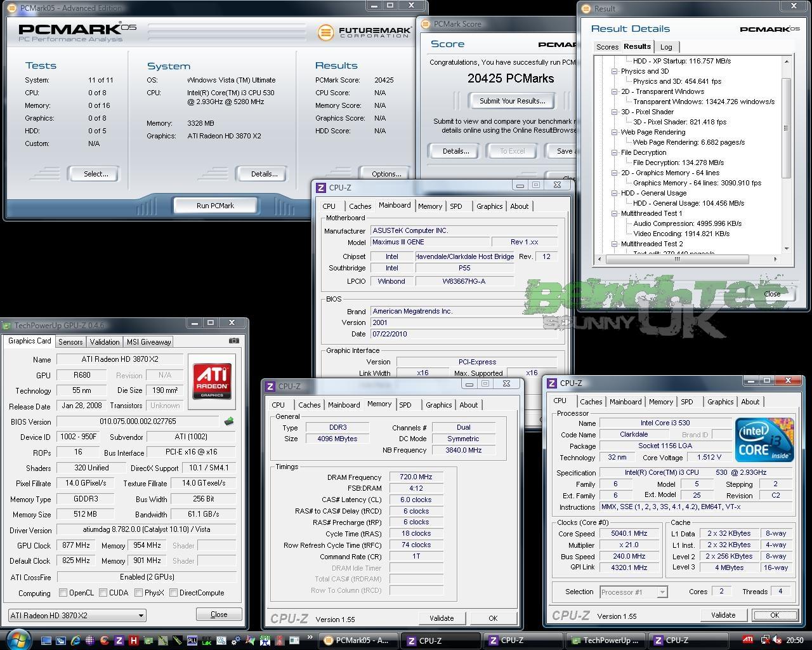
Task: Launch the BT UK quick launch icon
Action: coord(206,640)
